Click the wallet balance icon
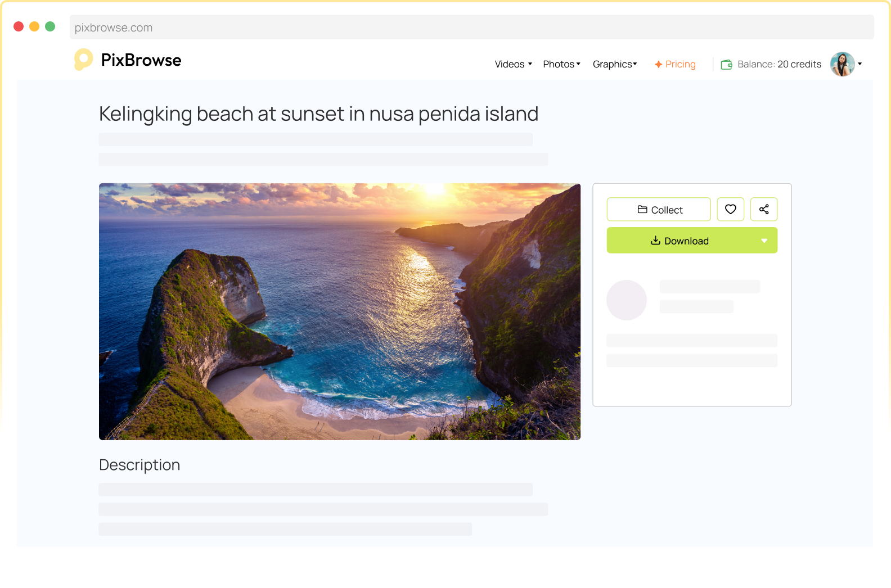The image size is (891, 588). point(726,65)
